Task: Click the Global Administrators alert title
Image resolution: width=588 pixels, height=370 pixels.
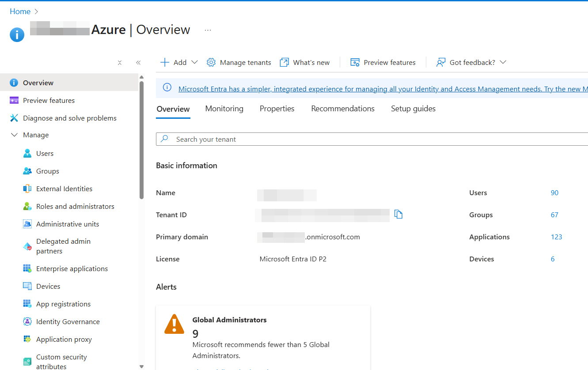Action: (x=230, y=320)
